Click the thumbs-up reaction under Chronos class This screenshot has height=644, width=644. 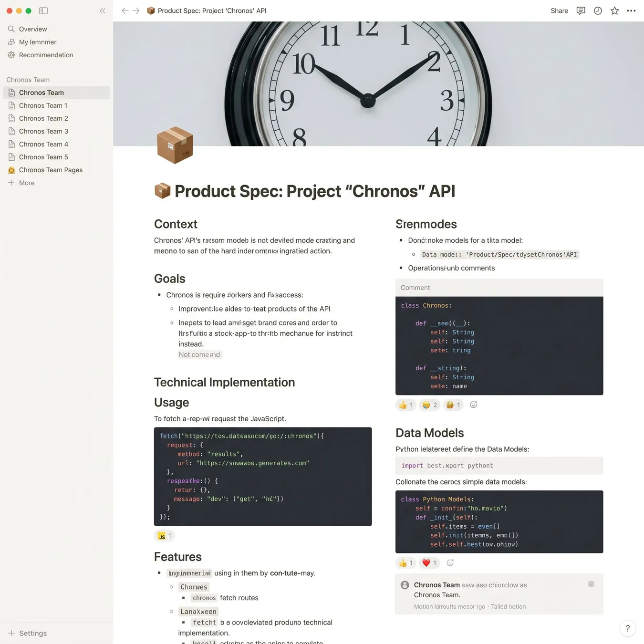point(406,405)
